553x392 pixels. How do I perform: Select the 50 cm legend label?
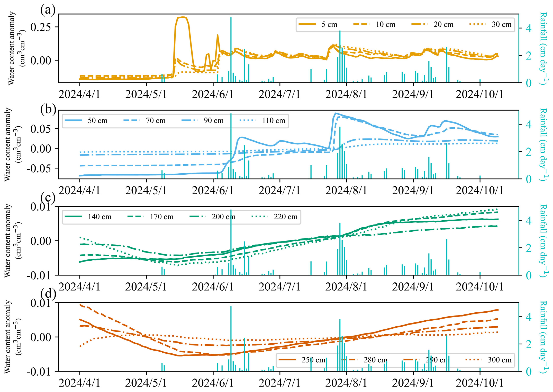click(97, 120)
